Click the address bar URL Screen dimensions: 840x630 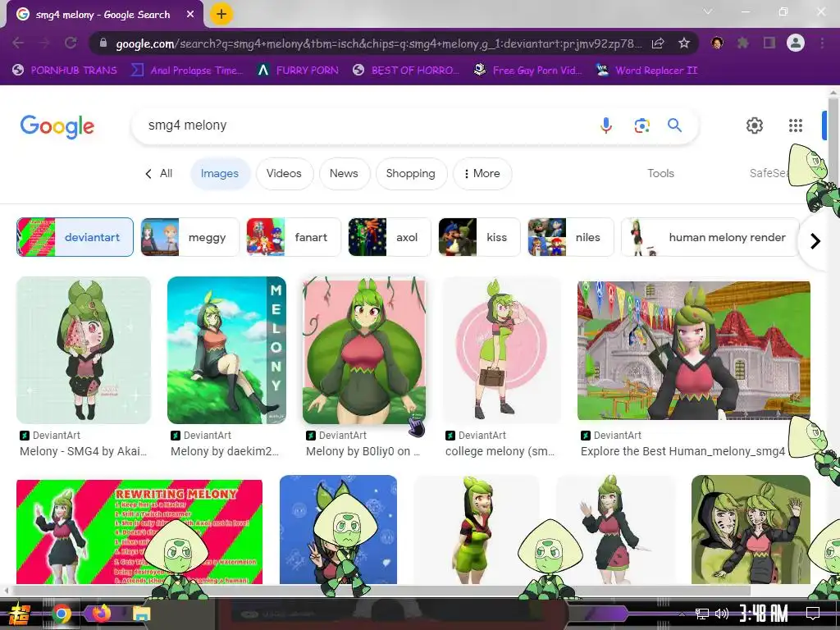point(378,43)
